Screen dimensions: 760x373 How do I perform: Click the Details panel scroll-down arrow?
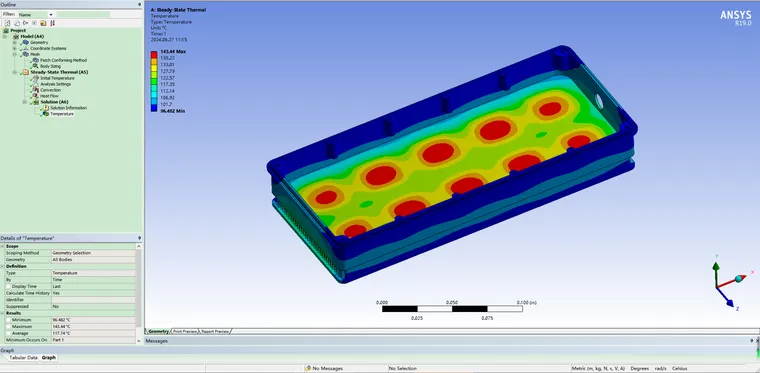(139, 342)
